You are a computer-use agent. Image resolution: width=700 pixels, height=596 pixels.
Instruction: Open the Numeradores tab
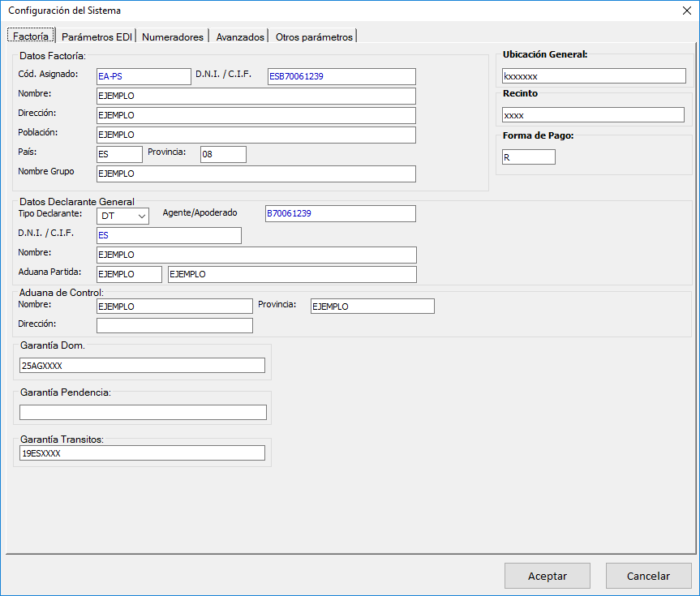(174, 37)
